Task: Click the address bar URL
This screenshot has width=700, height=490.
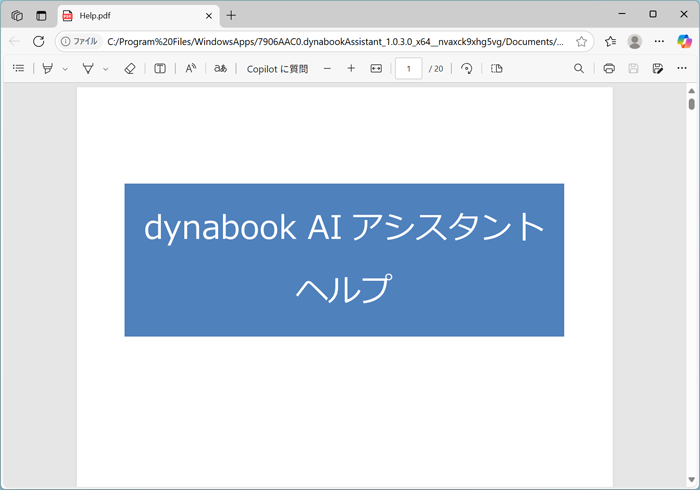Action: pyautogui.click(x=335, y=42)
